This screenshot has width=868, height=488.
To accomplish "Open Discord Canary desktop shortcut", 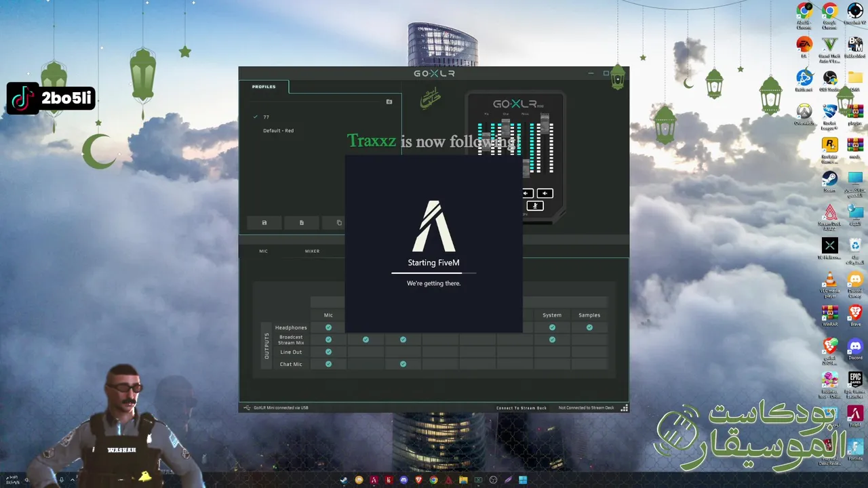I will point(855,285).
